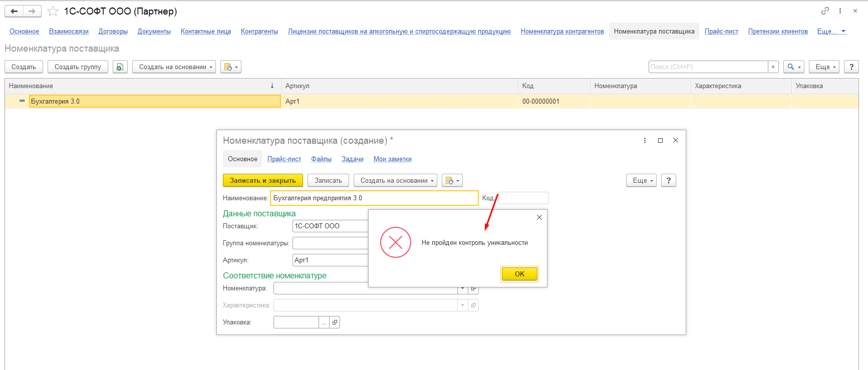Maximize the Номенклатура поставщика creation dialog

660,141
